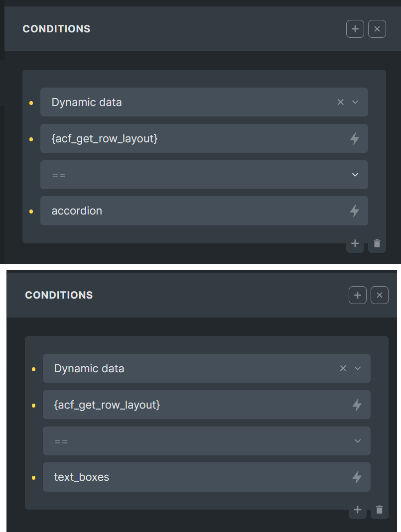Open dynamic data picker for top acf_get_row_layout
The image size is (401, 532).
(355, 138)
